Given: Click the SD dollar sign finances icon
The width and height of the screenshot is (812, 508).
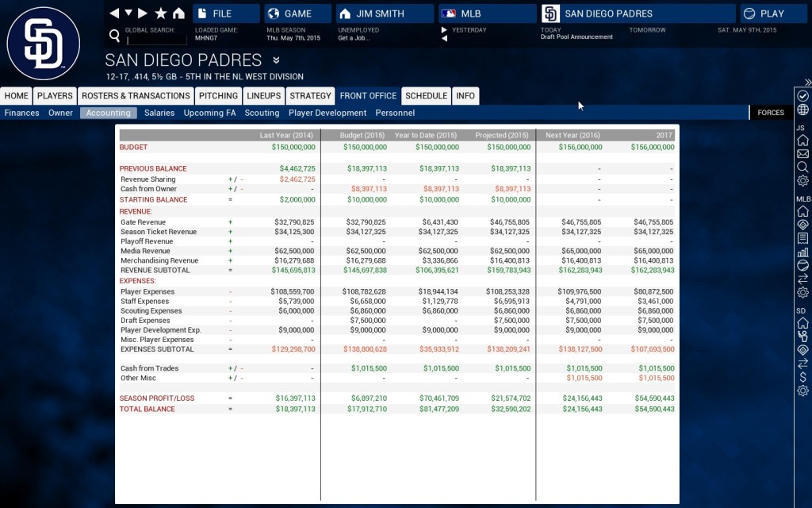Looking at the screenshot, I should click(x=802, y=377).
